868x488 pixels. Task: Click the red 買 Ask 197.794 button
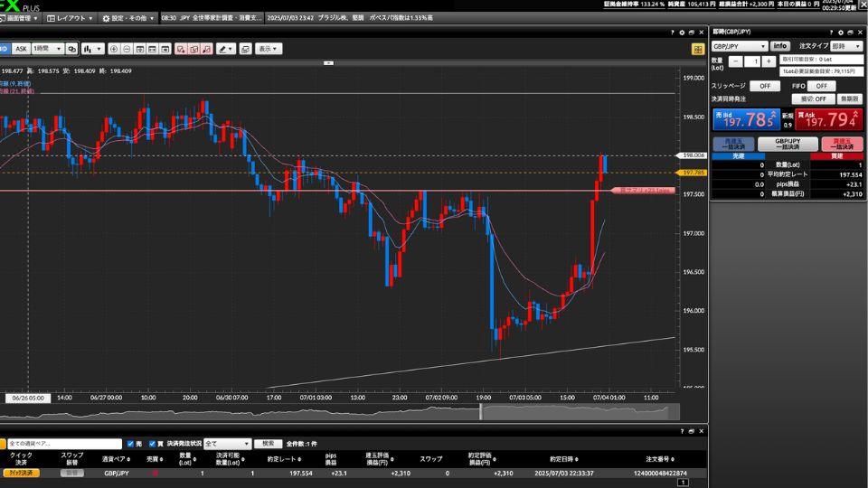829,119
